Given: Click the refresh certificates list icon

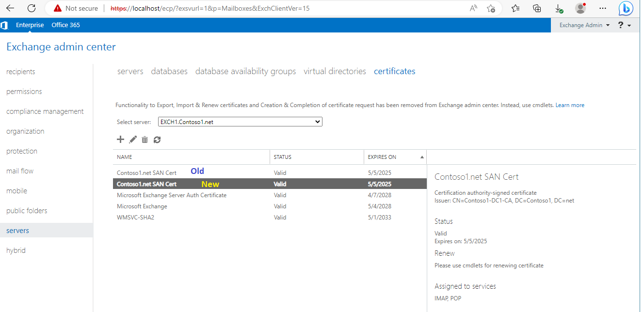Looking at the screenshot, I should click(157, 140).
